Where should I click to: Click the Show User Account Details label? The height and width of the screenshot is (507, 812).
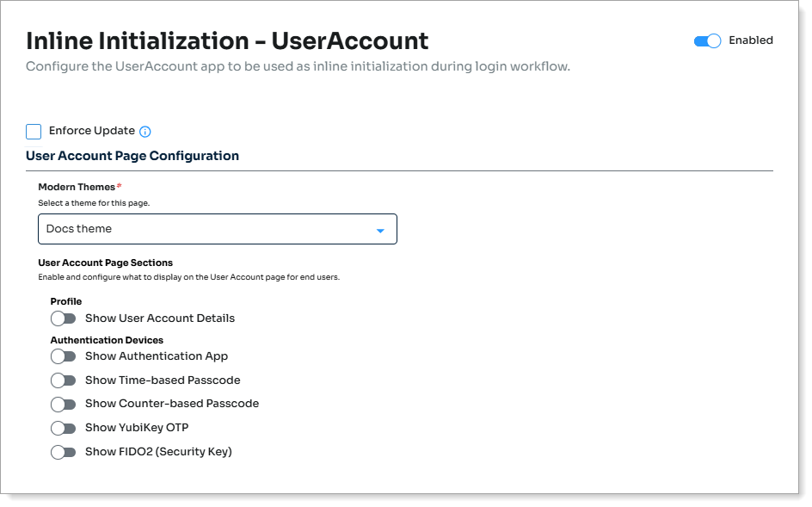[159, 318]
